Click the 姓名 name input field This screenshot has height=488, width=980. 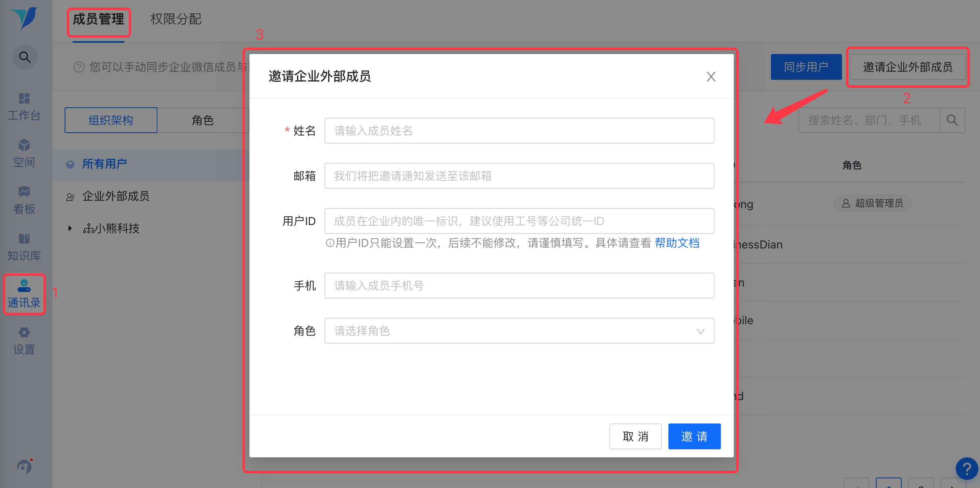point(519,131)
